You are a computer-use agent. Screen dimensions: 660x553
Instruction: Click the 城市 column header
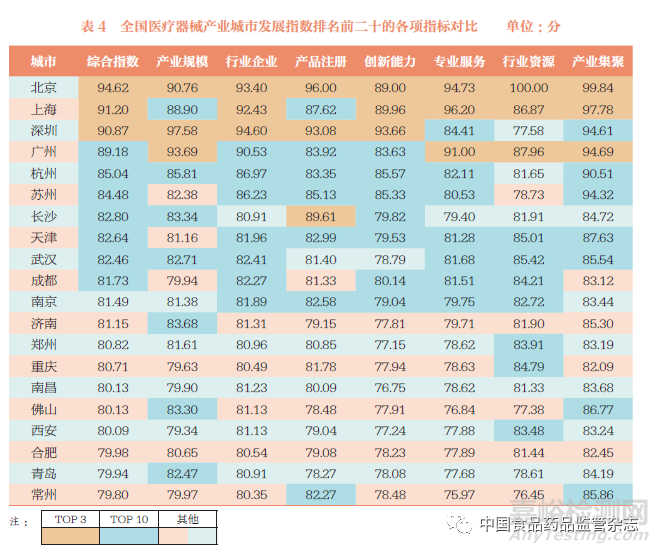point(43,62)
